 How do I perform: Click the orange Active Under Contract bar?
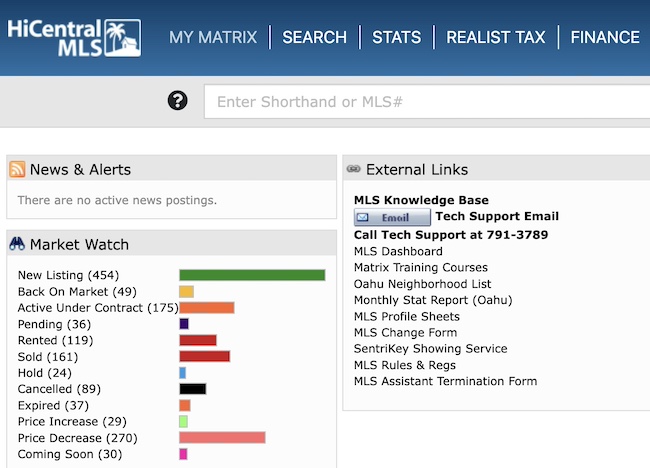tap(207, 308)
